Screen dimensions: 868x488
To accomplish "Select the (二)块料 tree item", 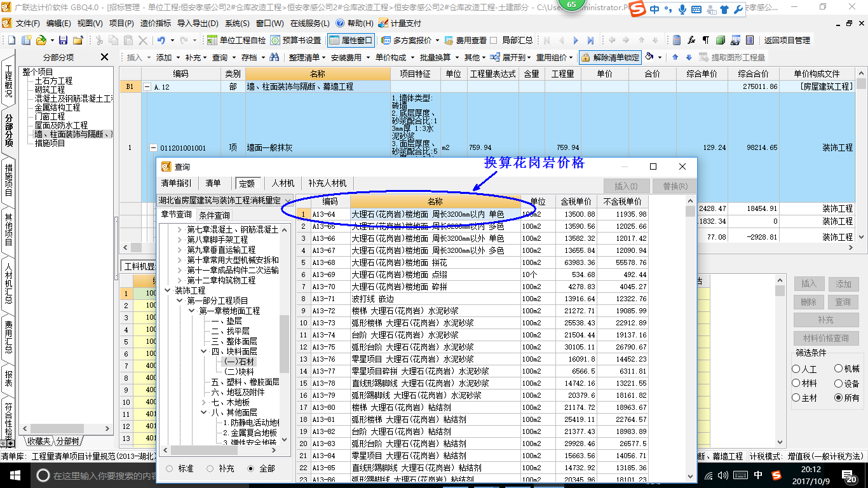I will click(239, 372).
